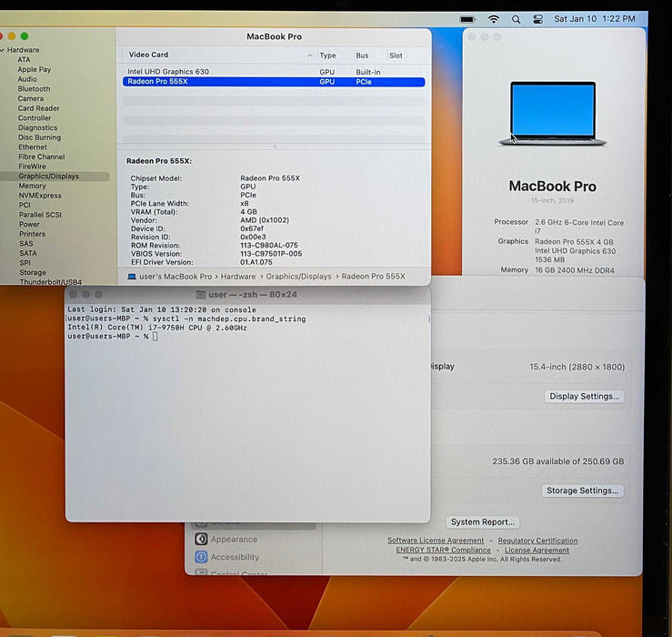The width and height of the screenshot is (672, 637).
Task: Select NVMExpress in the Hardware sidebar
Action: tap(40, 196)
